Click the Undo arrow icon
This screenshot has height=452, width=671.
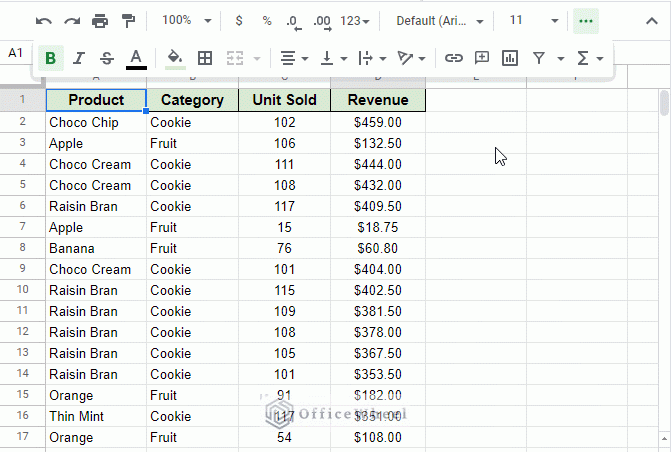(44, 21)
